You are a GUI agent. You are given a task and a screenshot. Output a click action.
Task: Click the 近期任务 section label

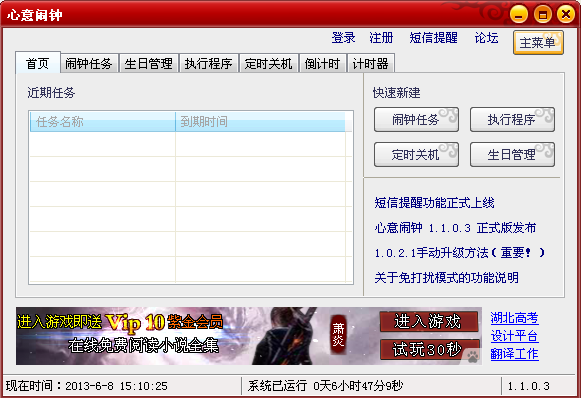(51, 93)
